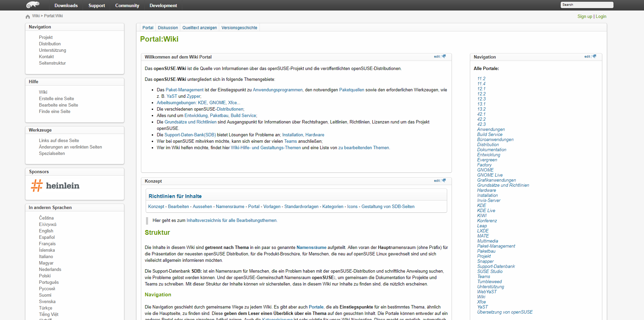
Task: Open the Richtlinien für Inhalte heading link
Action: click(175, 196)
